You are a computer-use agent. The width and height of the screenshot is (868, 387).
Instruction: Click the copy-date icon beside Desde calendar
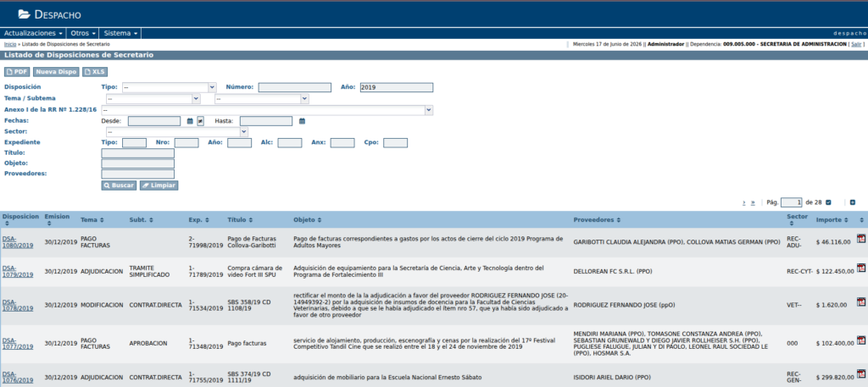(200, 121)
